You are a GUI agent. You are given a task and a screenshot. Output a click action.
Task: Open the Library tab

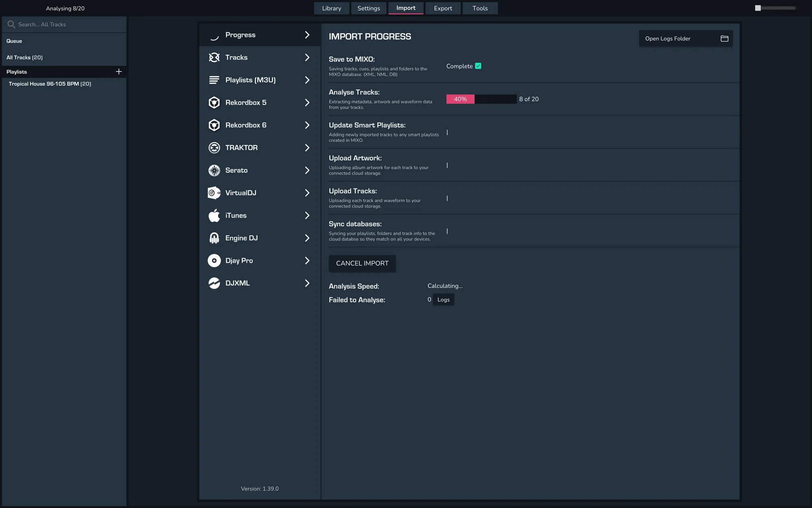point(331,8)
